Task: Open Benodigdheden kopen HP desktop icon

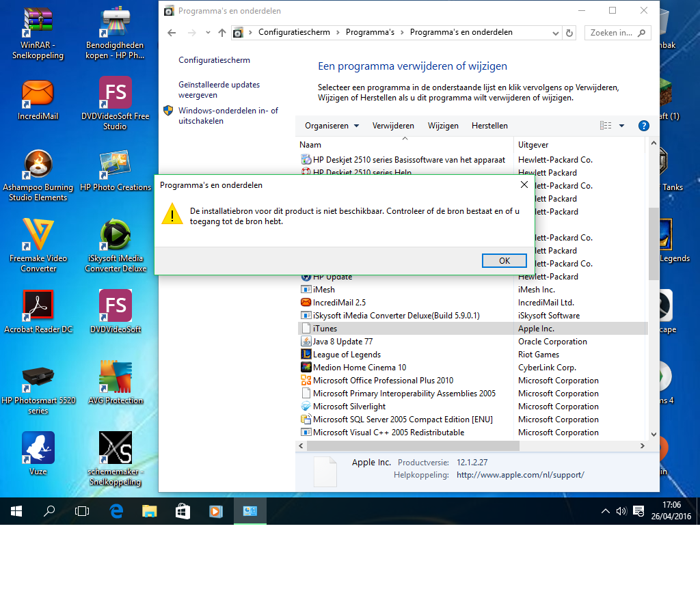Action: (x=115, y=32)
